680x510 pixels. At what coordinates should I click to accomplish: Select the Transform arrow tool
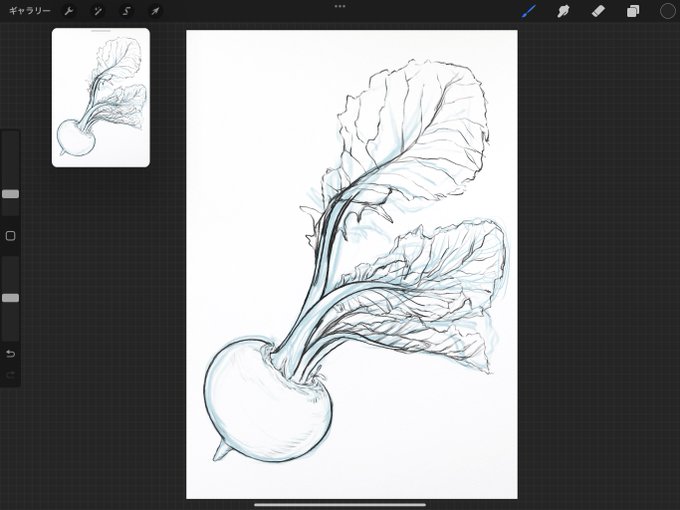tap(155, 11)
